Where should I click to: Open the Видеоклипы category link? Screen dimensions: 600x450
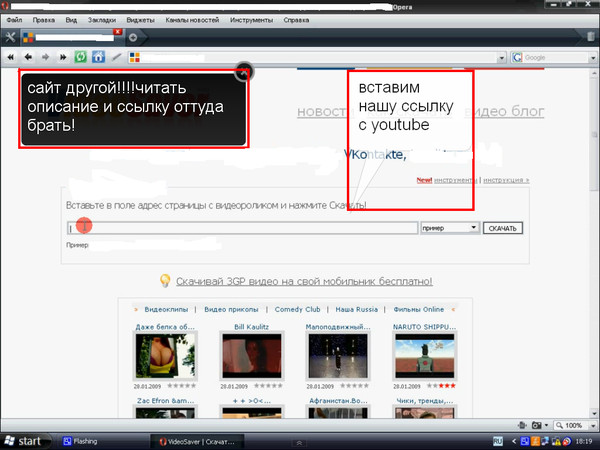tap(166, 309)
